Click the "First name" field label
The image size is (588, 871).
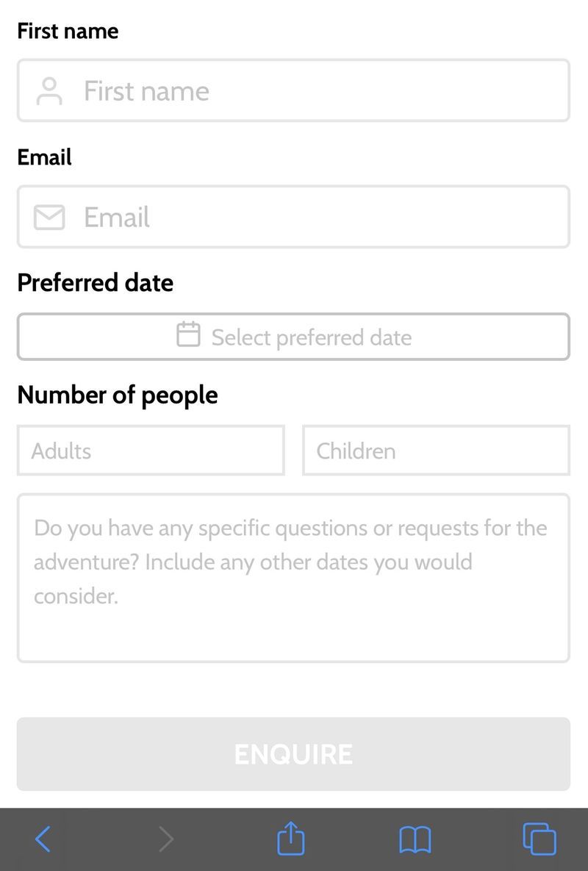[68, 31]
